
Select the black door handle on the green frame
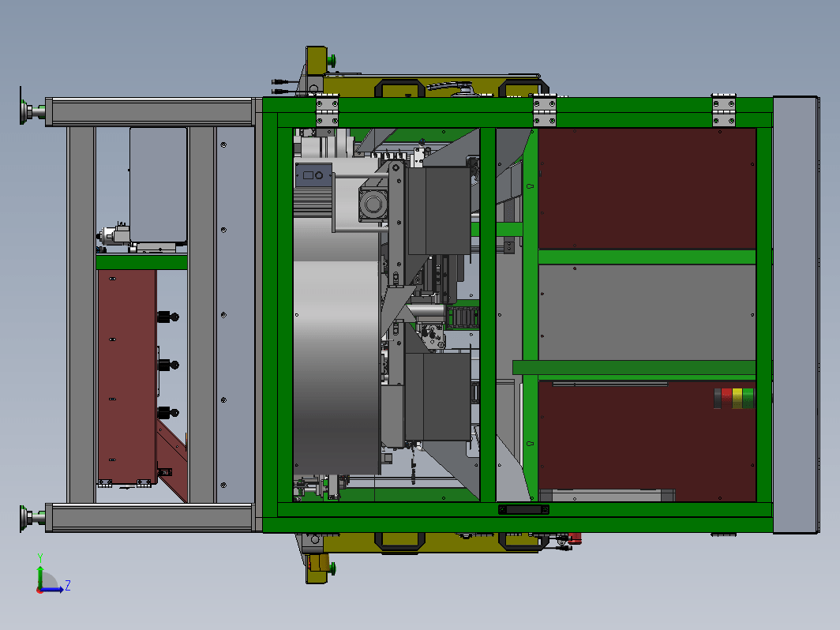click(523, 509)
